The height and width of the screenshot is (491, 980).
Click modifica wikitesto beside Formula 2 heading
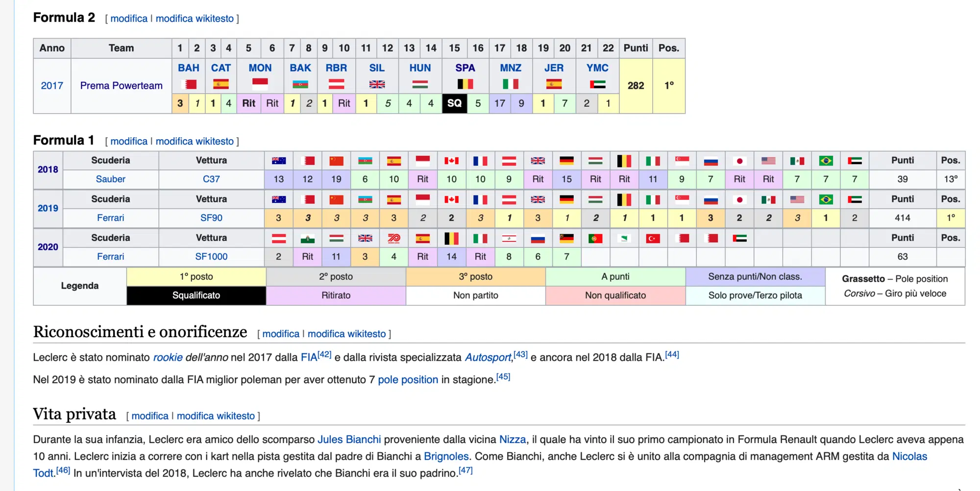pos(195,19)
